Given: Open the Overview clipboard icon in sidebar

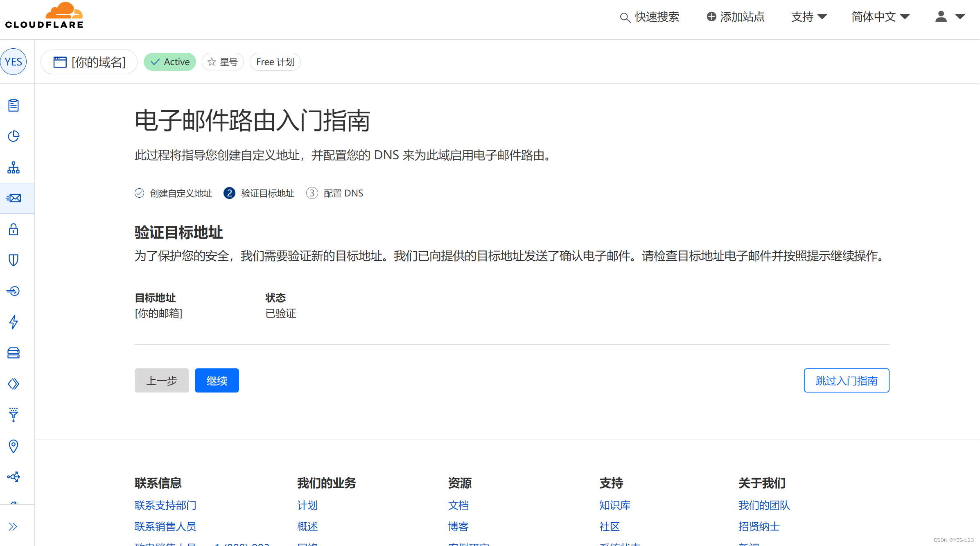Looking at the screenshot, I should tap(14, 106).
